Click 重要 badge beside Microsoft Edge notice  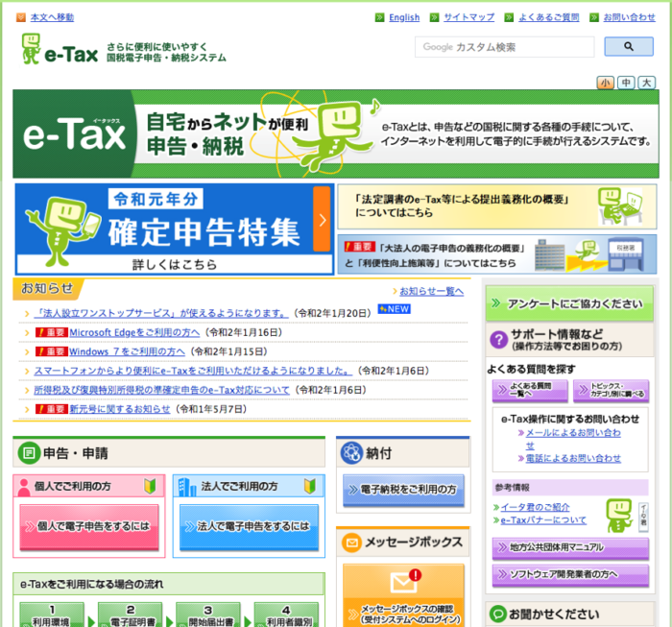pos(51,332)
